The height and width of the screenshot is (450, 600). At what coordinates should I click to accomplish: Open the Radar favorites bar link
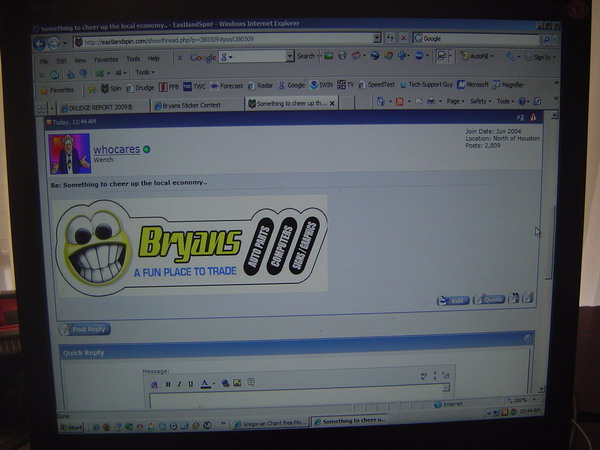[260, 86]
